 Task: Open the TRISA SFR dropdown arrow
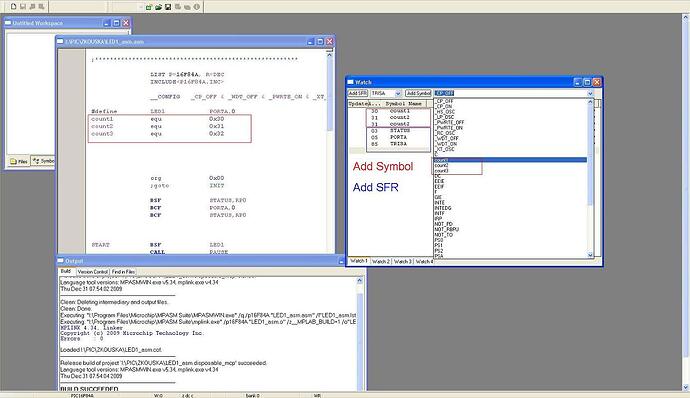[x=398, y=93]
